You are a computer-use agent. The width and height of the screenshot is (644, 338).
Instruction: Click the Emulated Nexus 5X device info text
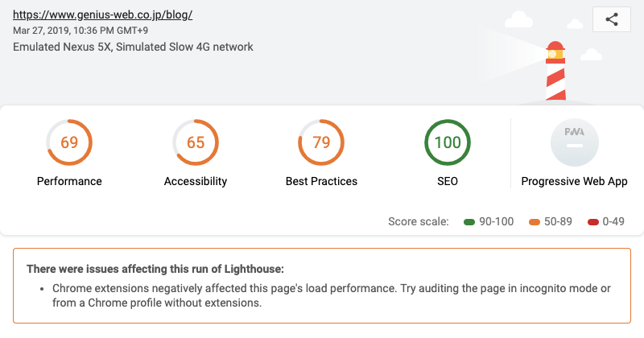coord(133,47)
